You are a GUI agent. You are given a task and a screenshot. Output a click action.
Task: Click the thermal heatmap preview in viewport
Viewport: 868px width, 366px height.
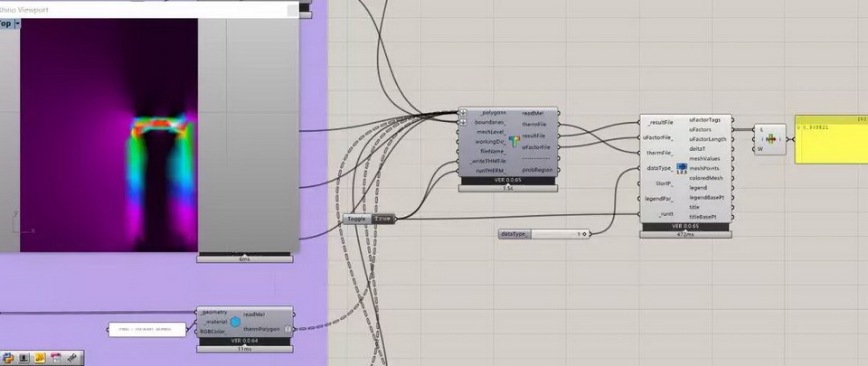click(x=163, y=149)
